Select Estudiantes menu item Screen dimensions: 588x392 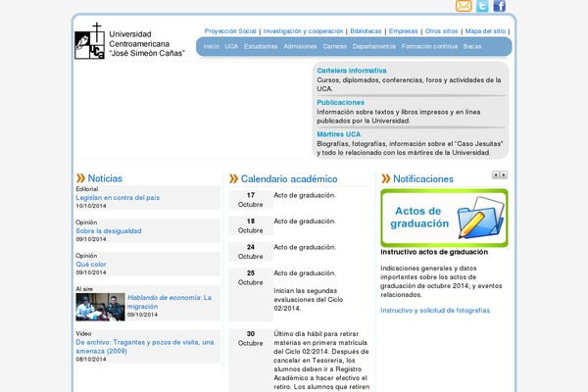[261, 46]
